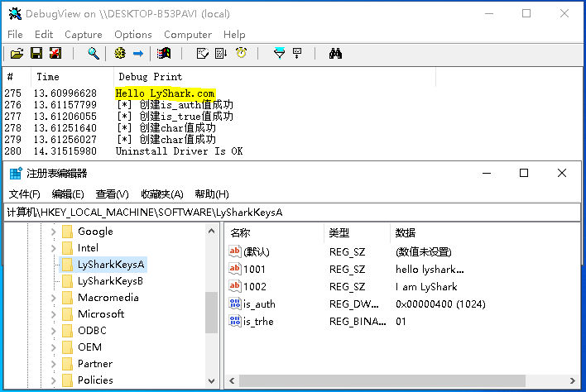Viewport: 586px width, 392px height.
Task: Open the Capture menu in DebugView
Action: 83,35
